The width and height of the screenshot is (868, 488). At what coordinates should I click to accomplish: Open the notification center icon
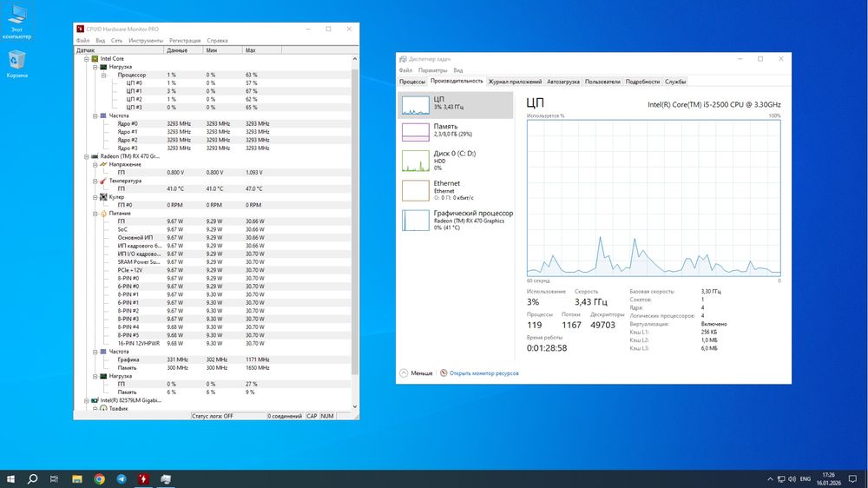click(x=852, y=479)
